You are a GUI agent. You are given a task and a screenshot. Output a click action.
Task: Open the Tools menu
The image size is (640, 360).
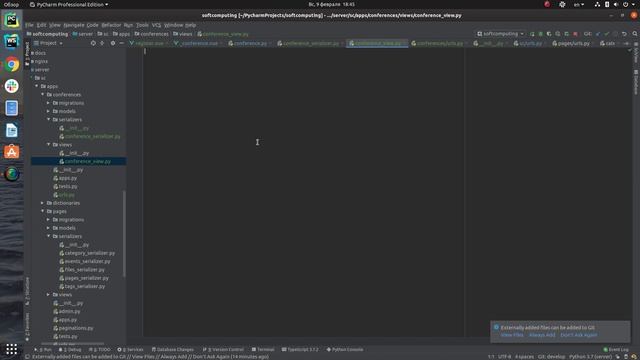(142, 25)
